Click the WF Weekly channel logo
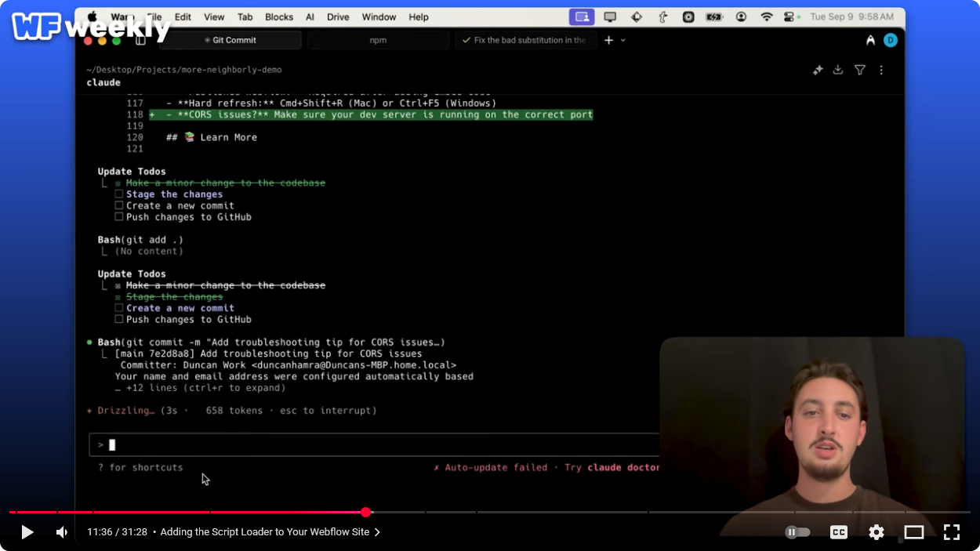980x551 pixels. [x=90, y=27]
